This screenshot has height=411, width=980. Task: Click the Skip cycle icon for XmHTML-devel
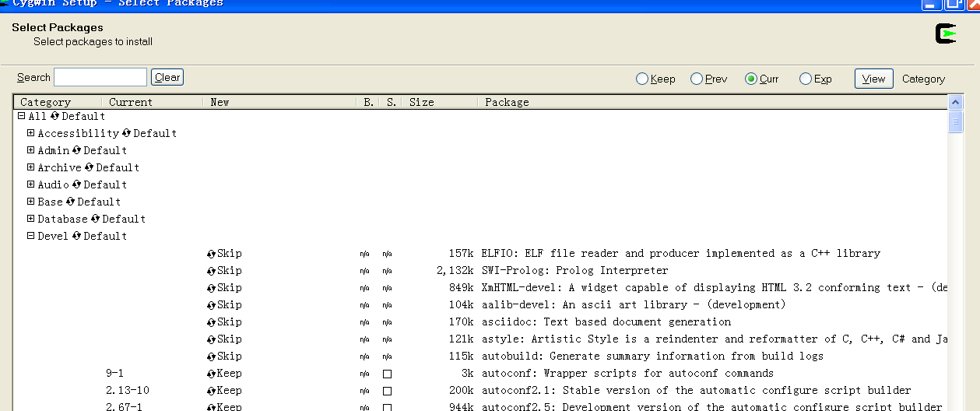(211, 288)
